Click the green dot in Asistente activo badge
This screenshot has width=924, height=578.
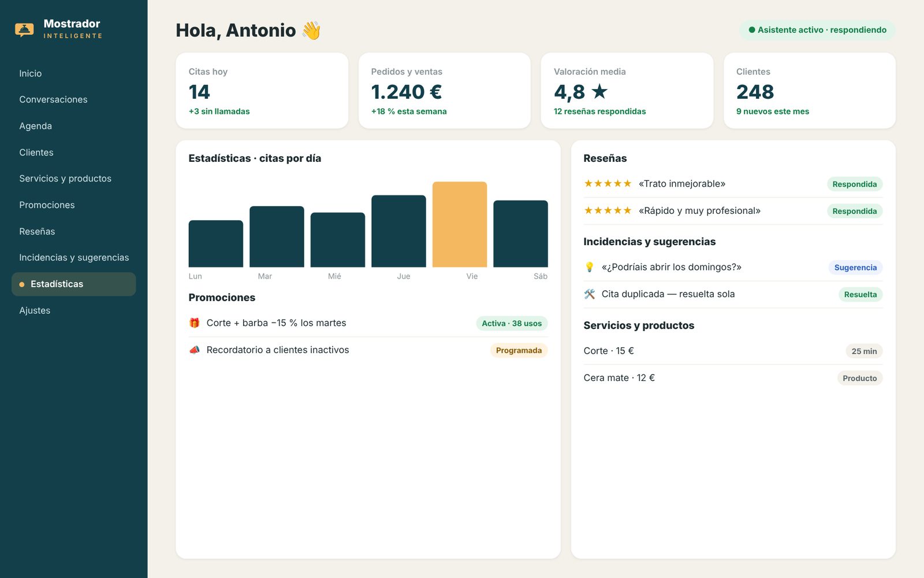[752, 30]
